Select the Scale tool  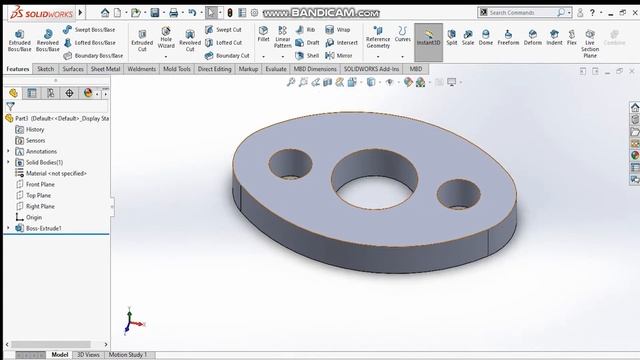468,37
